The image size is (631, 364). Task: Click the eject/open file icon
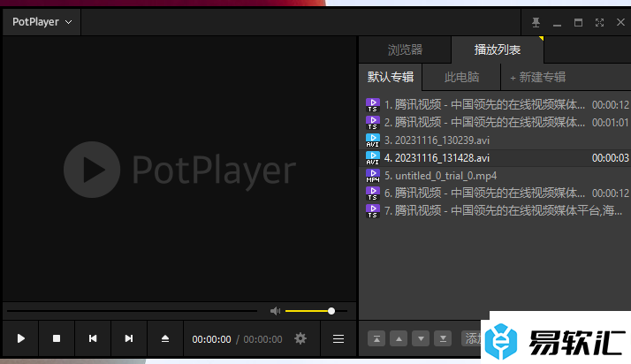coord(165,338)
